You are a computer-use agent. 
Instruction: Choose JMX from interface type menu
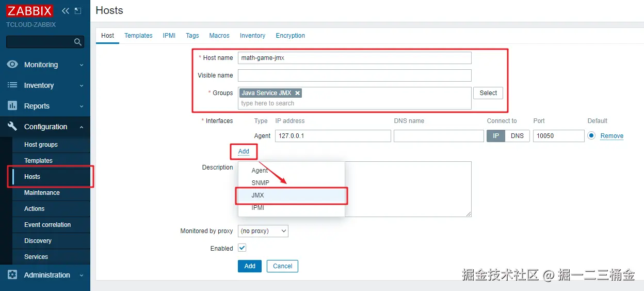pos(292,195)
